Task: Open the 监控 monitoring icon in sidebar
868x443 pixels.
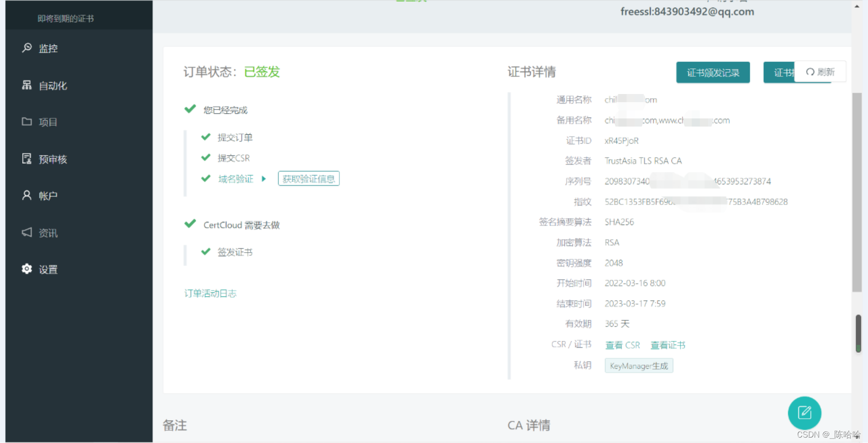Action: tap(27, 47)
